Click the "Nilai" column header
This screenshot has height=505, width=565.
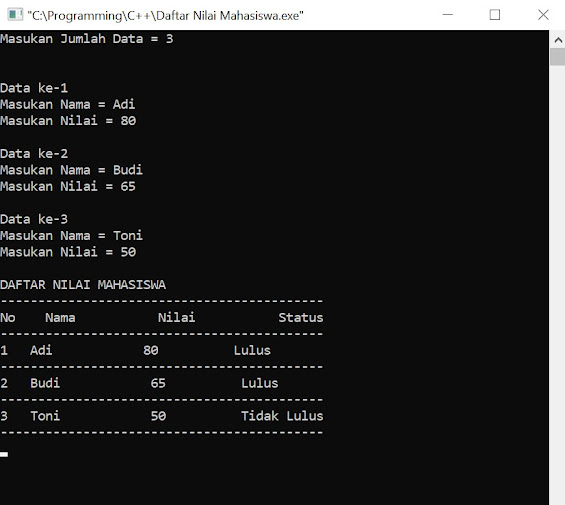176,318
